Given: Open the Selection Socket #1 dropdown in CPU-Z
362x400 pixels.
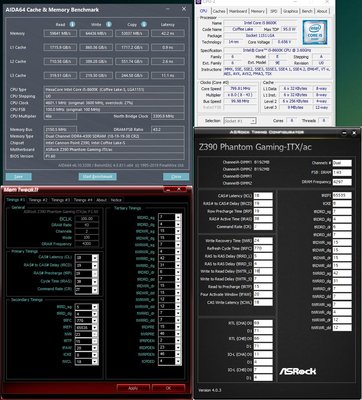Looking at the screenshot, I should (253, 121).
